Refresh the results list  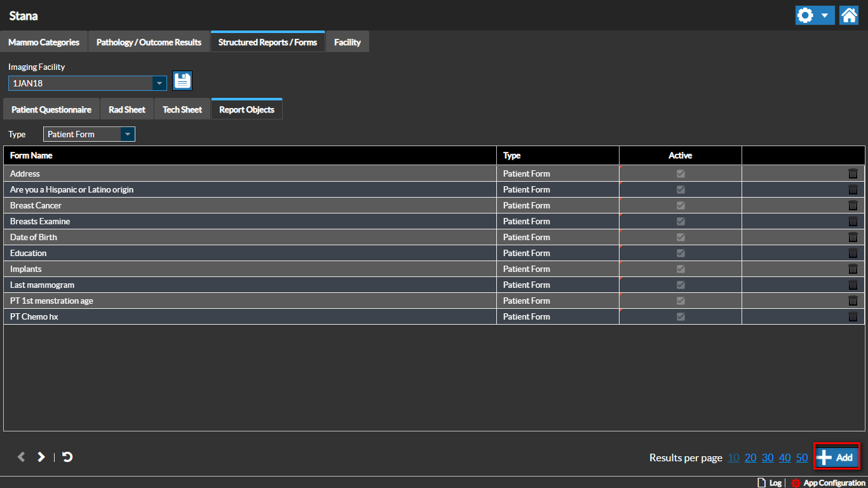67,457
